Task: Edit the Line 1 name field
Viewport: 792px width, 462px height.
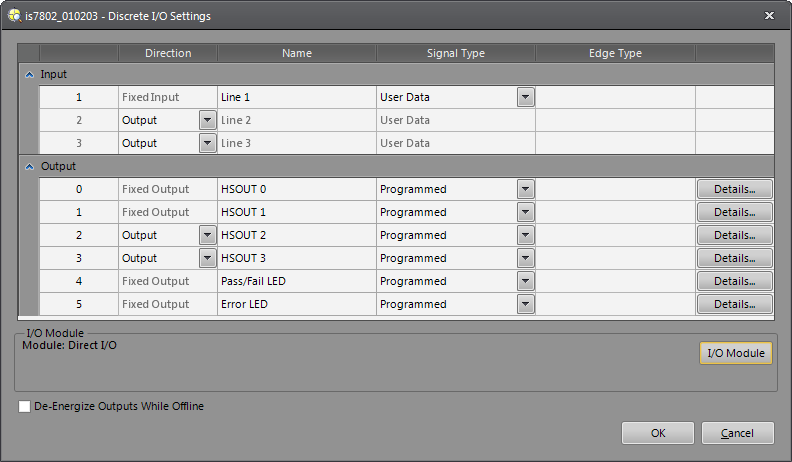Action: point(296,97)
